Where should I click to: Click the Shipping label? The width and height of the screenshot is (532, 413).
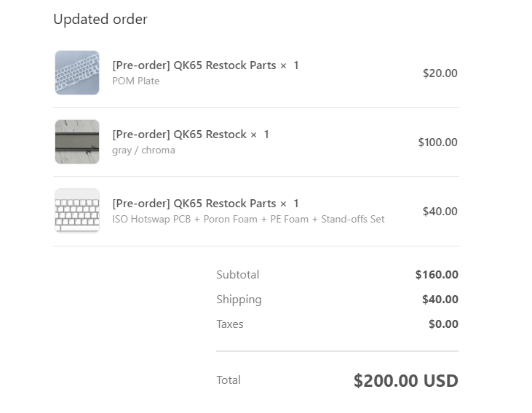click(239, 300)
